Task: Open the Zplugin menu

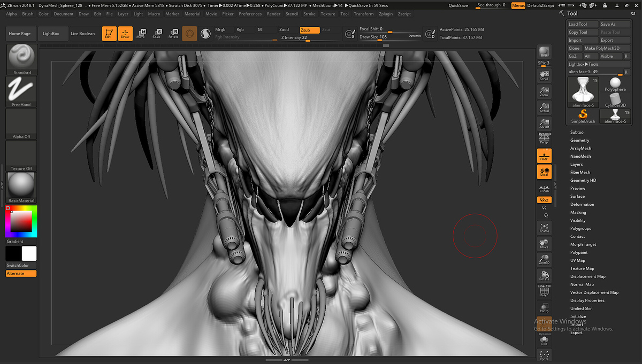Action: tap(385, 14)
